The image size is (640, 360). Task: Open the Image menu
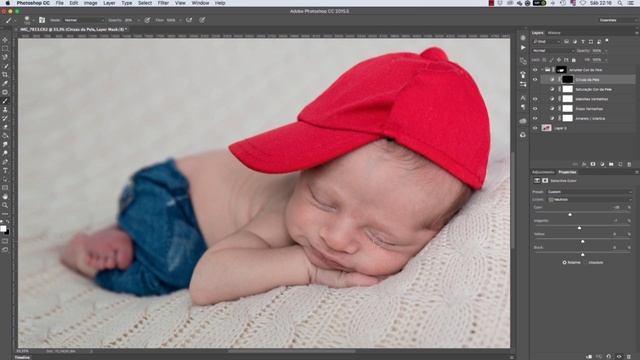tap(91, 3)
